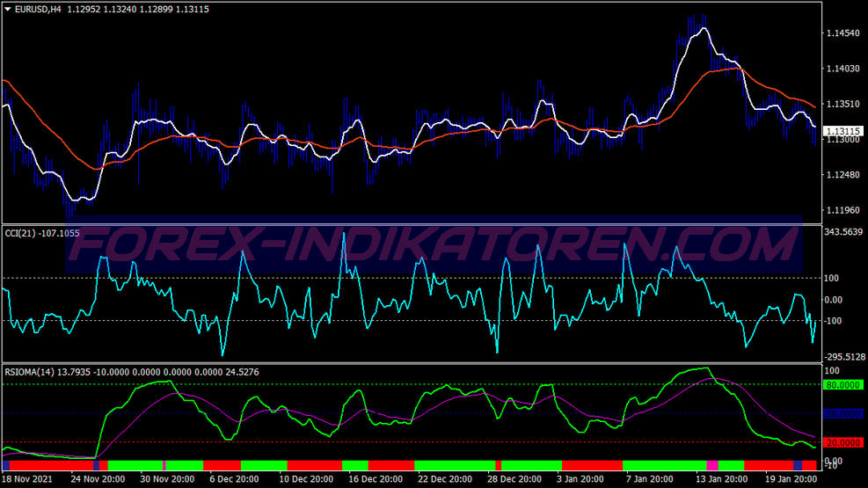
Task: Click the 1.13510 price axis value
Action: [843, 104]
